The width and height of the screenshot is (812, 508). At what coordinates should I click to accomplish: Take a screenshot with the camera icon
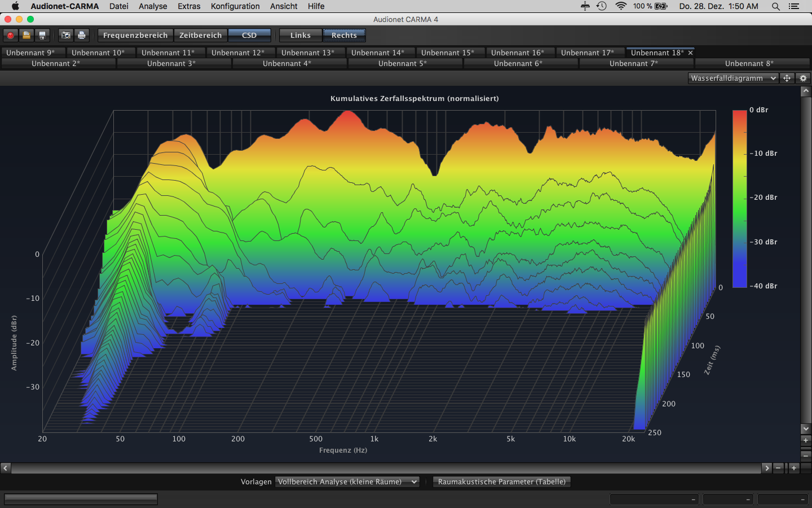pyautogui.click(x=66, y=35)
